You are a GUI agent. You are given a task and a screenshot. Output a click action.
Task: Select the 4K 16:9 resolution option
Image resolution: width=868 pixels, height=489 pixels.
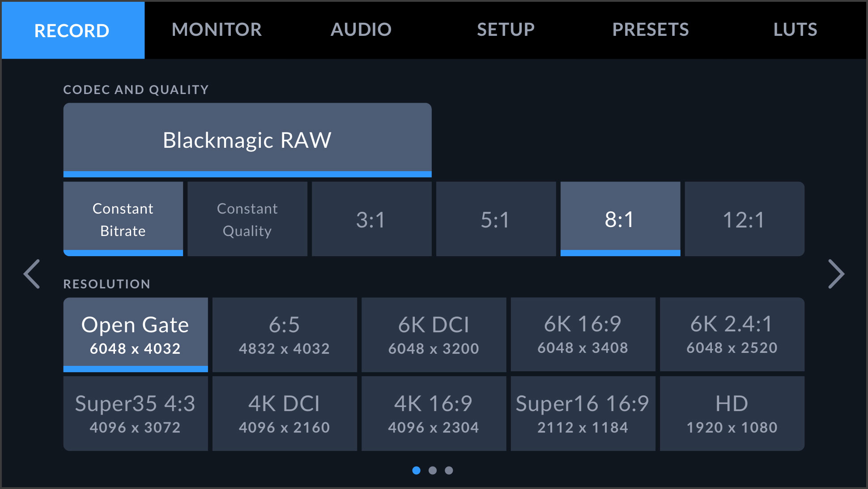(434, 413)
